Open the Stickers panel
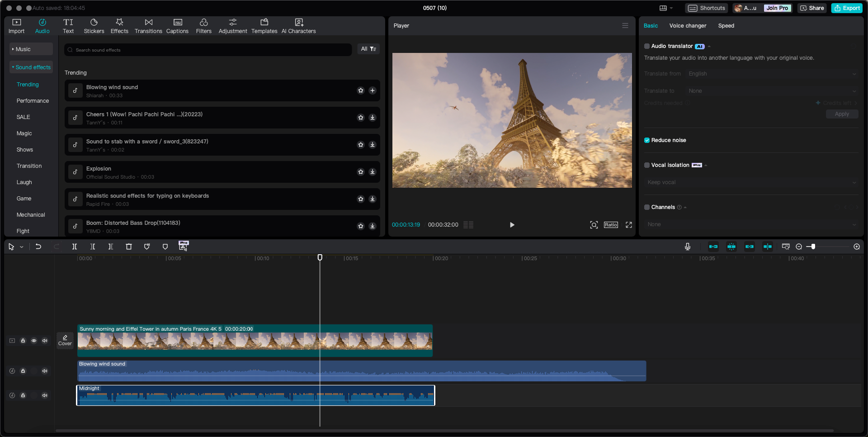The width and height of the screenshot is (868, 437). pos(94,26)
